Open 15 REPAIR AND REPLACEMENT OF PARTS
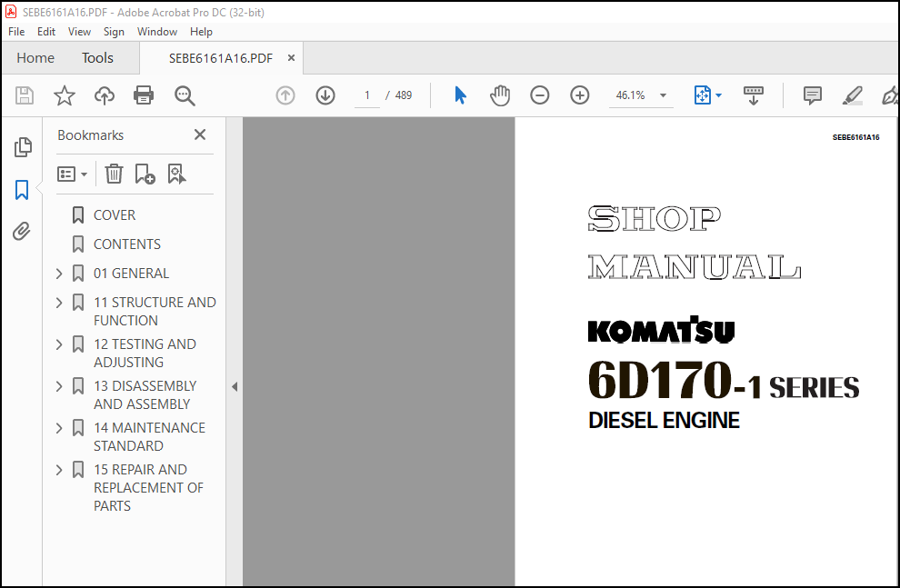 [148, 488]
